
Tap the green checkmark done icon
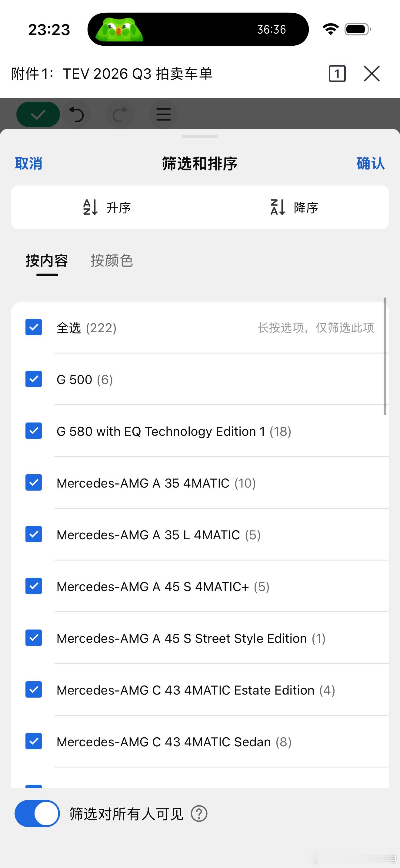[x=38, y=115]
